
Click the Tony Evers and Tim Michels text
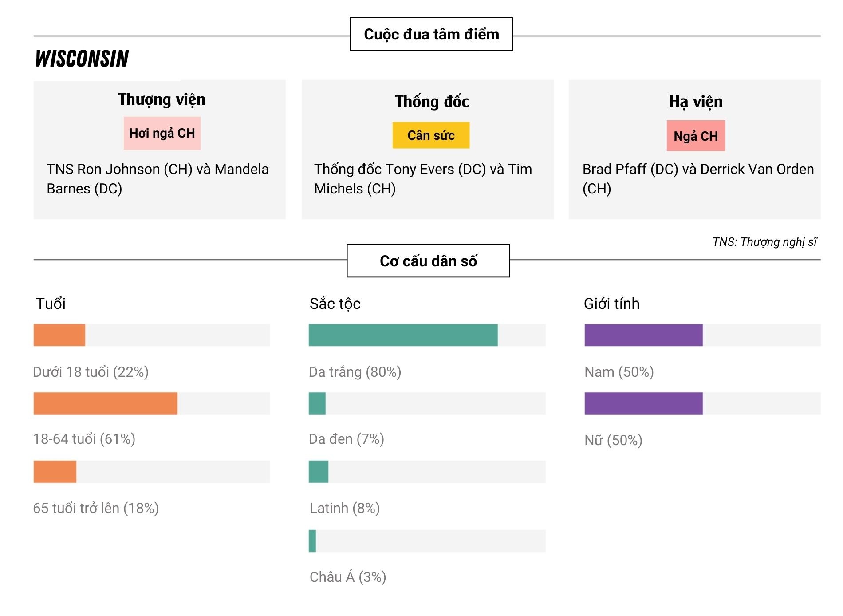coord(423,179)
